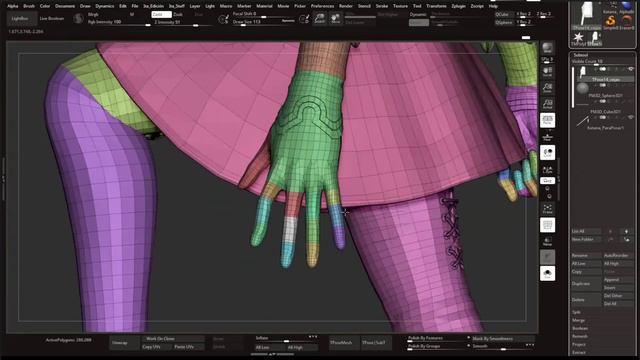Click the Append subtool button
Image resolution: width=640 pixels, height=360 pixels.
pos(618,280)
